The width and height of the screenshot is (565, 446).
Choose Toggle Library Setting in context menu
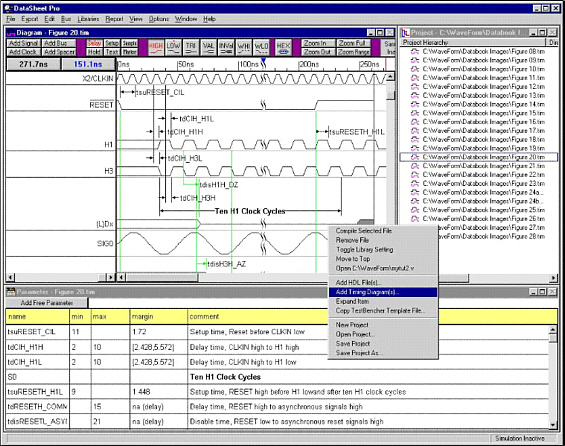point(383,250)
